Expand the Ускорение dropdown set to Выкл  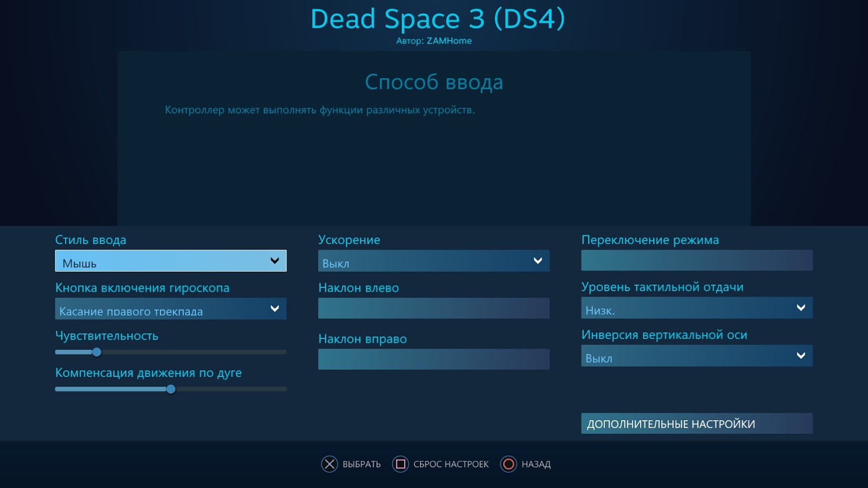tap(433, 261)
